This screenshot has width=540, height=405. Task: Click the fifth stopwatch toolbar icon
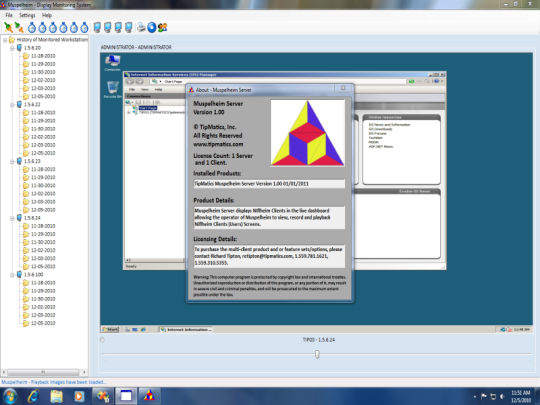[x=74, y=27]
